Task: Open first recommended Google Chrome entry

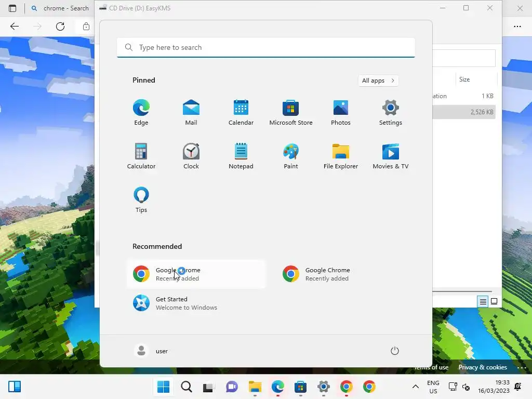Action: pos(196,274)
